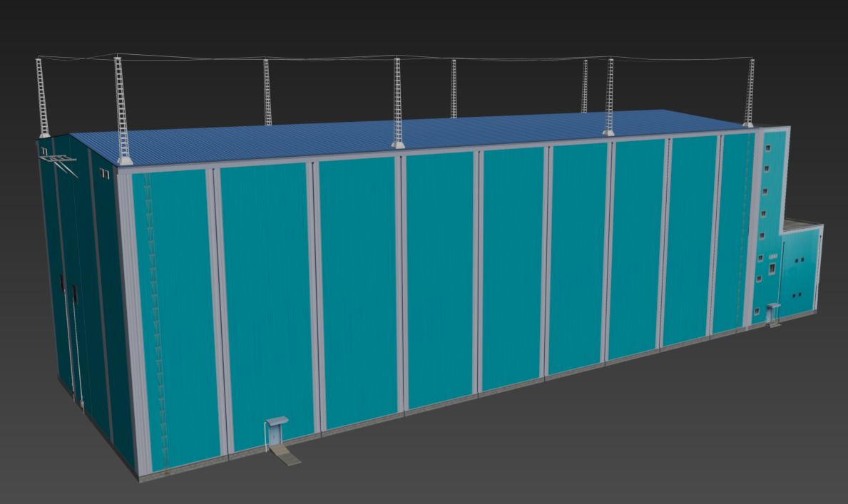Click the large window above the annex door

point(771,269)
